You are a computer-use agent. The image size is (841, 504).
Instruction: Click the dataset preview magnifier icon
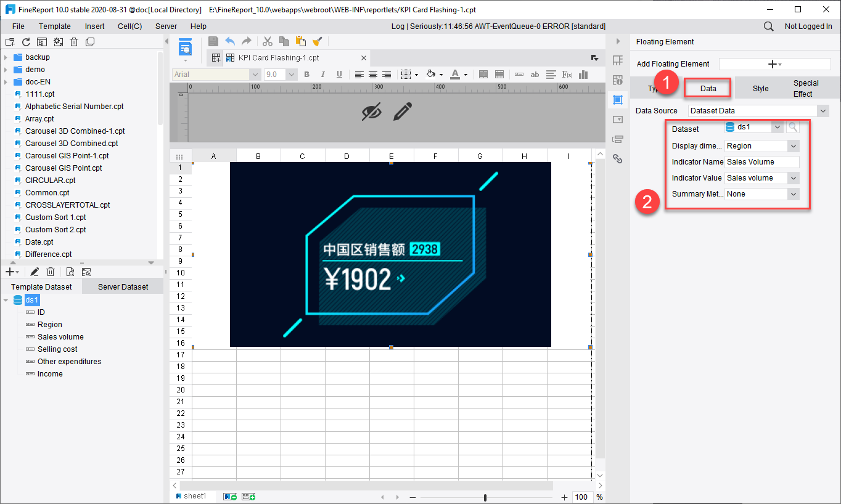point(793,127)
